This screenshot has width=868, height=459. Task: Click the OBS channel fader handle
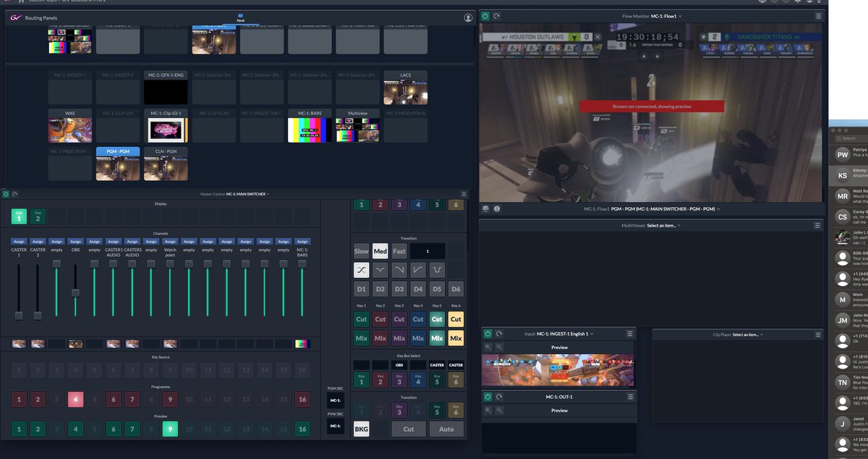pyautogui.click(x=75, y=292)
